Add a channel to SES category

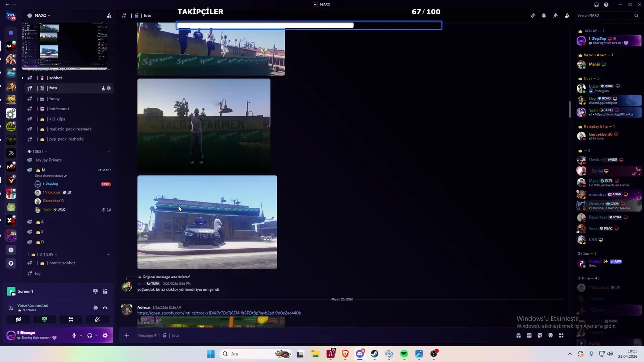tap(109, 151)
